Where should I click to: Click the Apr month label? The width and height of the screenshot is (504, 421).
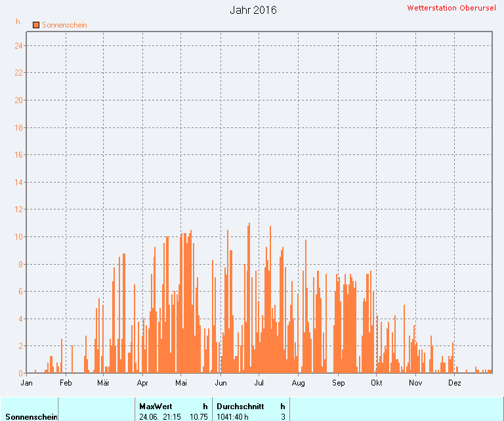(142, 383)
